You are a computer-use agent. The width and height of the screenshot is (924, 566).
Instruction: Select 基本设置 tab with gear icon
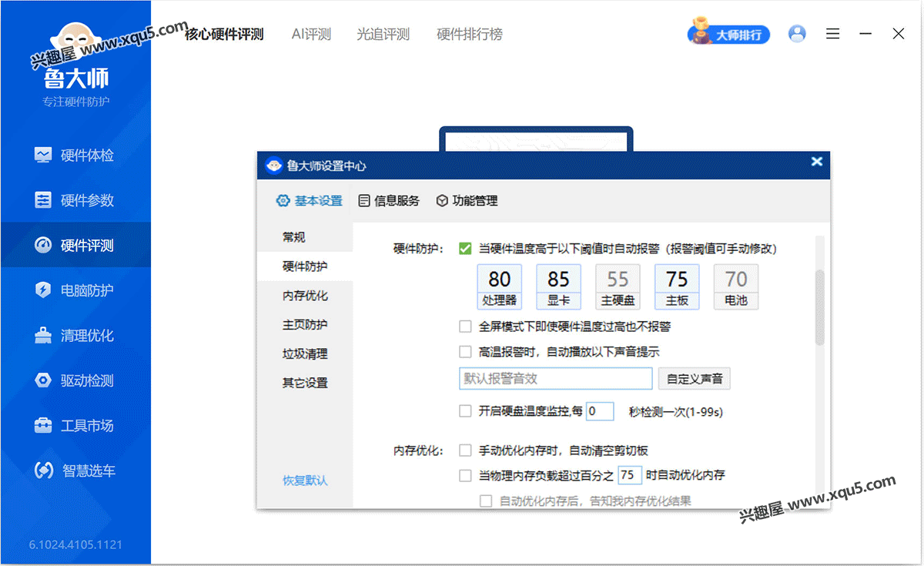coord(309,200)
